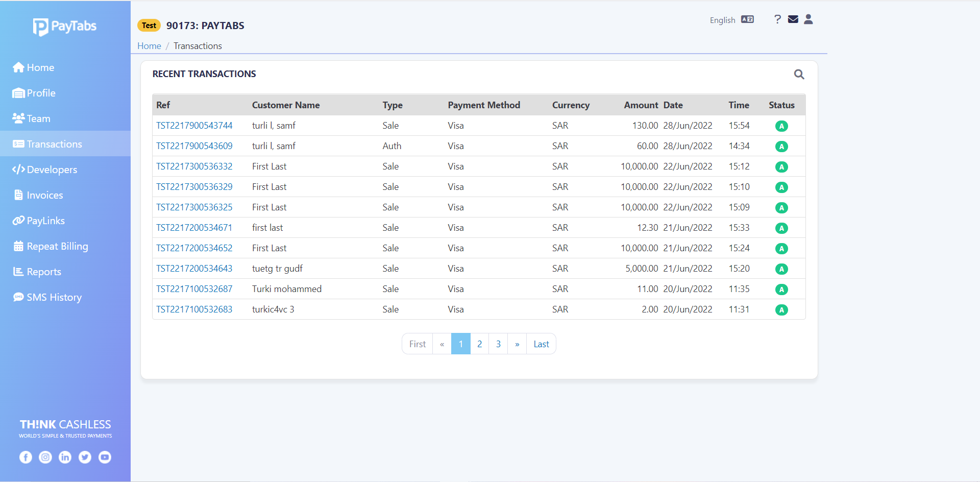Click status badge for transaction TST2217100532683
Viewport: 980px width, 482px height.
781,310
